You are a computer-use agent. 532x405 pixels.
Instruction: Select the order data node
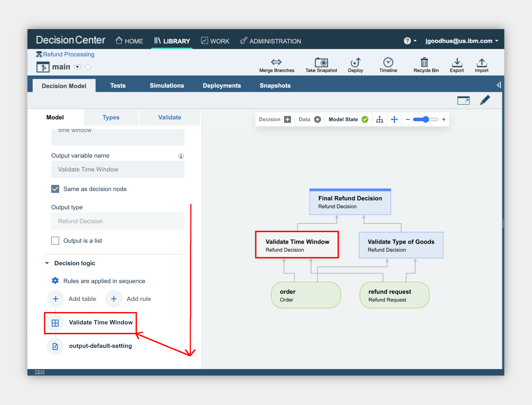306,295
